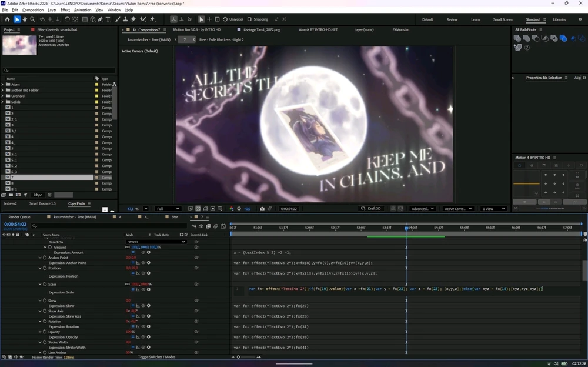Pick the Horizontal Type tool
Screen dimensions: 588x367
click(108, 19)
